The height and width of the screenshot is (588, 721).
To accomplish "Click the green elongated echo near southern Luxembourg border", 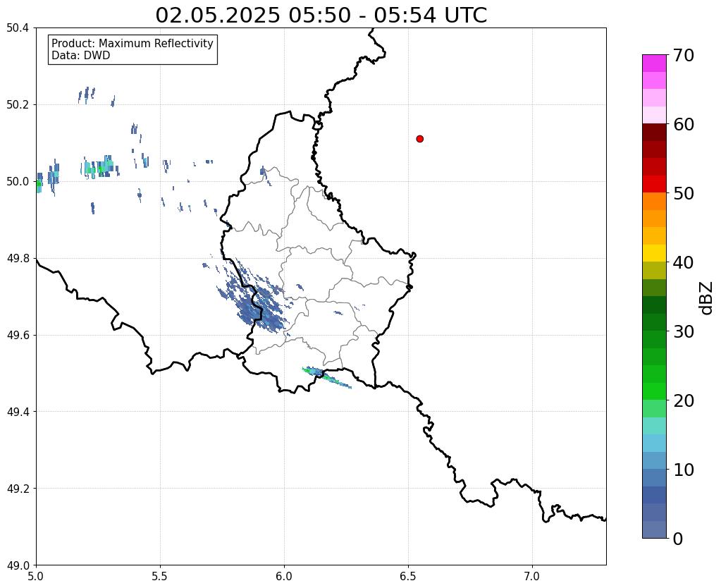I will 326,377.
